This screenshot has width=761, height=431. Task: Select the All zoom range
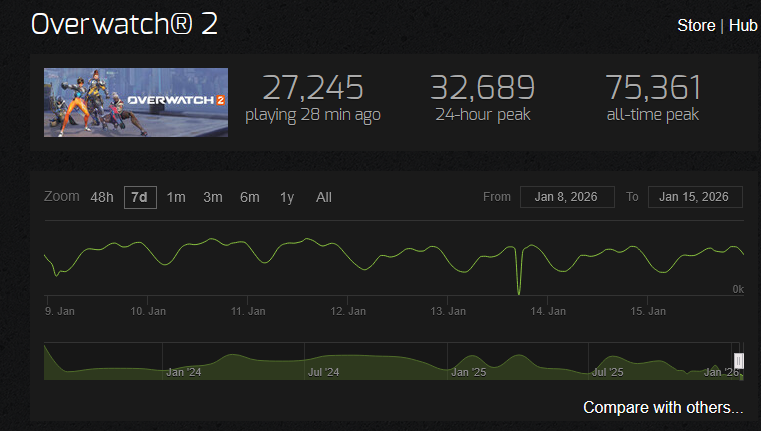[324, 197]
